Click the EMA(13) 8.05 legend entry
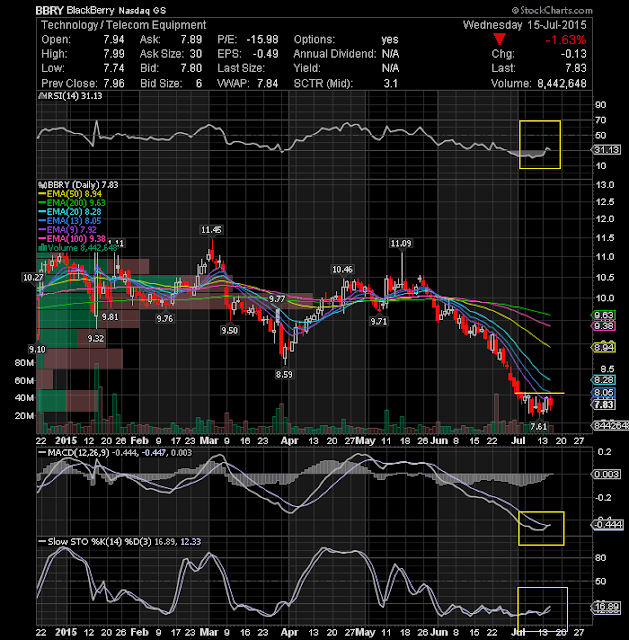The image size is (629, 640). 70,221
